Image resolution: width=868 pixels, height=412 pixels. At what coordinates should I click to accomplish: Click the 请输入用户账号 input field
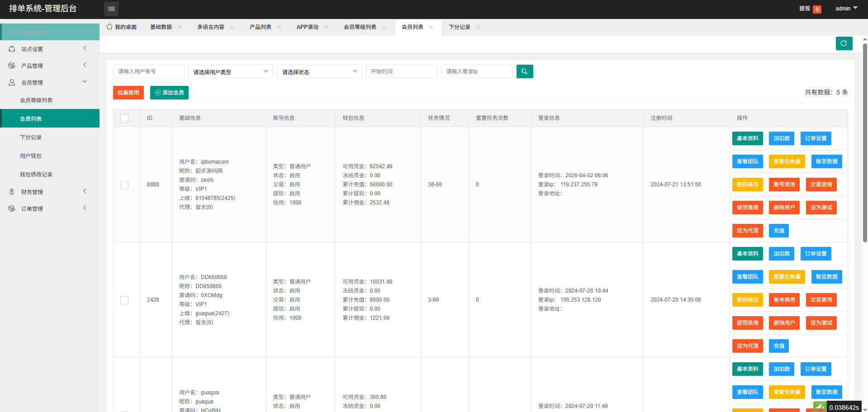click(x=148, y=71)
